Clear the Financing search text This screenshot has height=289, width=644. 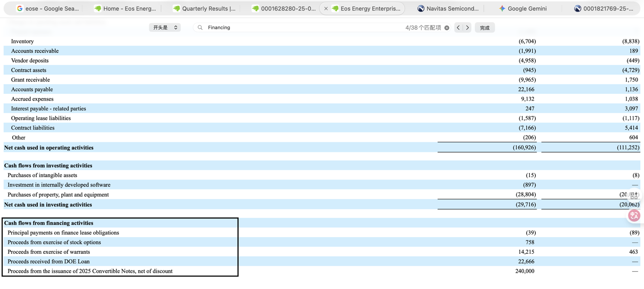click(x=447, y=28)
